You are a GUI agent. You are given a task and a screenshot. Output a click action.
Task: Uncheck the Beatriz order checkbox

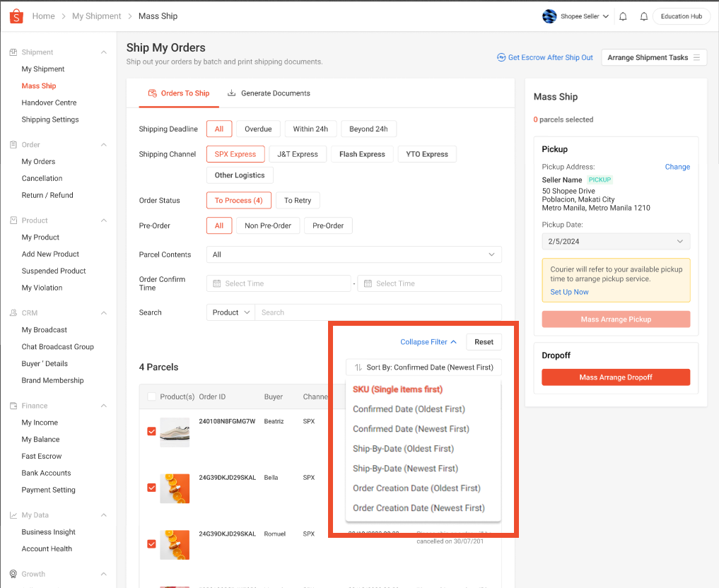tap(151, 431)
